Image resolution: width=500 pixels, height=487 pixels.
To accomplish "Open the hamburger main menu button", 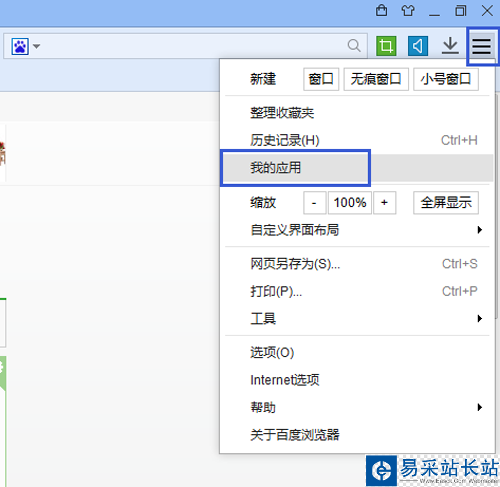I will 481,46.
